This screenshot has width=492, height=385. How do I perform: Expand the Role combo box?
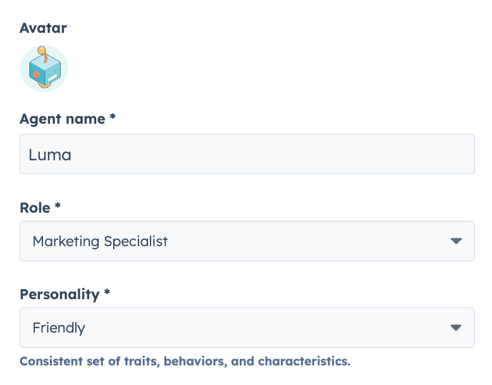click(247, 241)
